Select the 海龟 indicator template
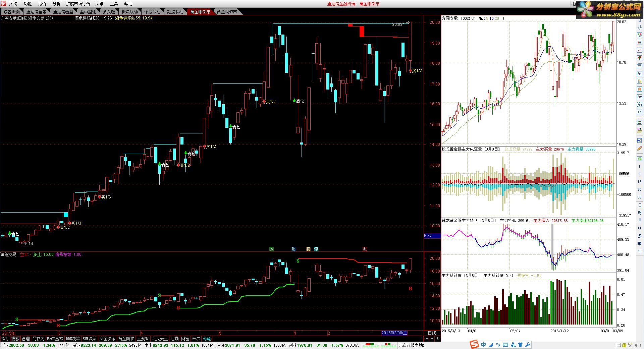This screenshot has width=644, height=349. coord(207,339)
